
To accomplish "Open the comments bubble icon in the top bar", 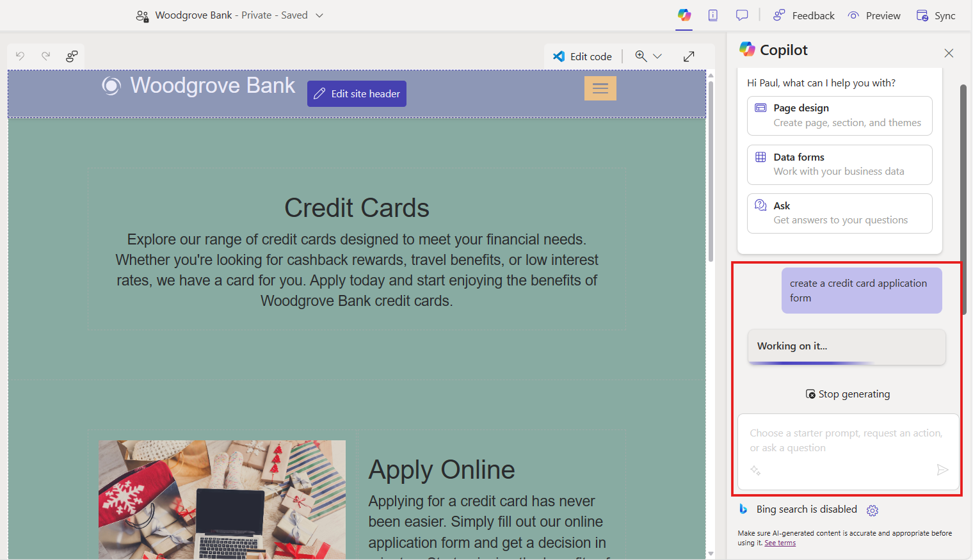I will click(x=742, y=15).
